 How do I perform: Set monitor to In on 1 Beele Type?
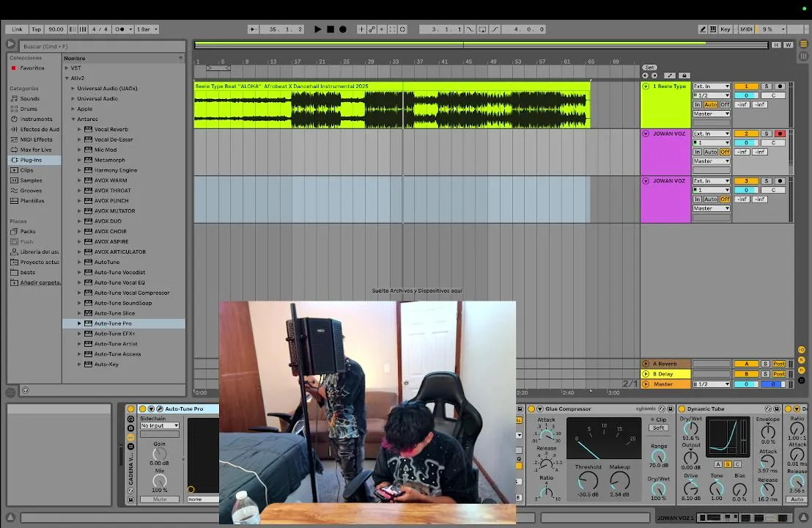click(x=698, y=105)
